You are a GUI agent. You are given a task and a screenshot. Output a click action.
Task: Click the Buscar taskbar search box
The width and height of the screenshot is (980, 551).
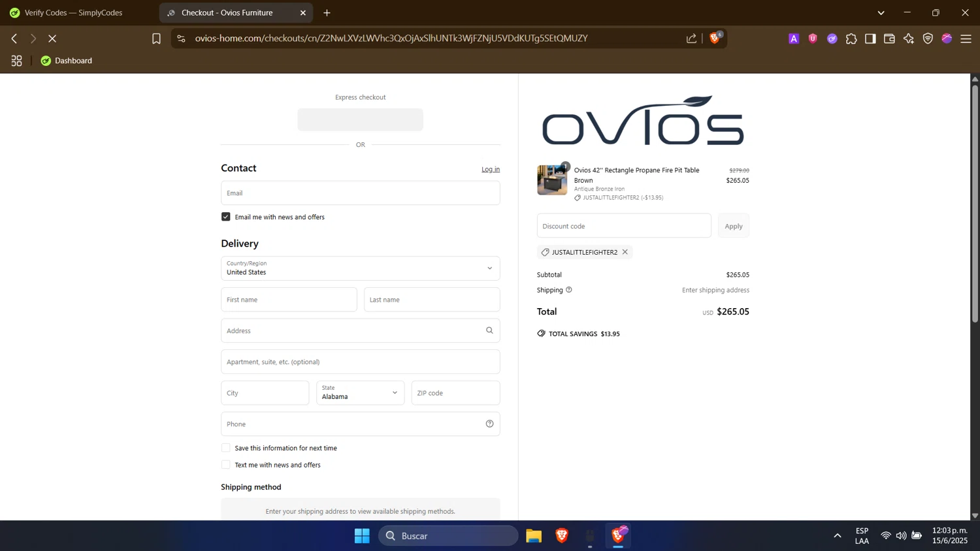[x=448, y=536]
